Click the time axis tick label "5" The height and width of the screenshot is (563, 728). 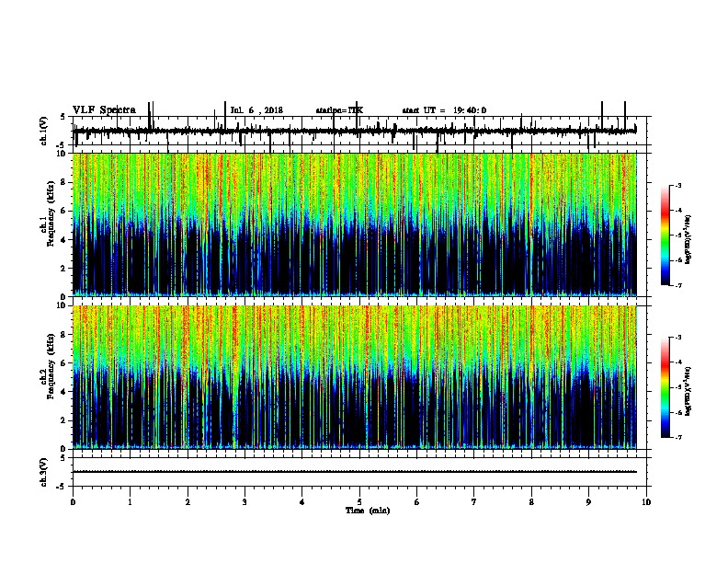point(359,502)
